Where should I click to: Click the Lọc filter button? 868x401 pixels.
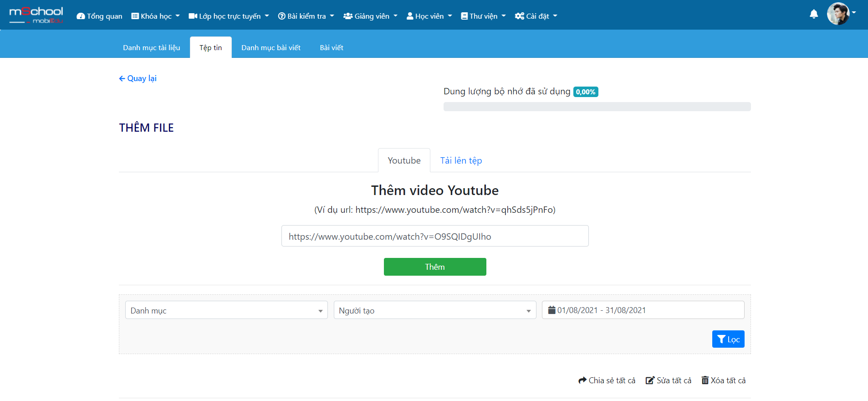(x=728, y=339)
